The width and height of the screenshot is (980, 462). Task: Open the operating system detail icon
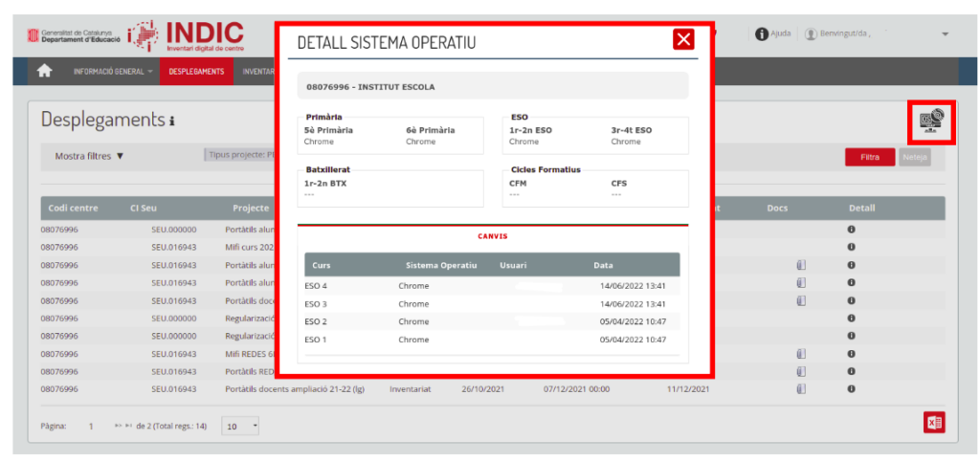tap(930, 121)
